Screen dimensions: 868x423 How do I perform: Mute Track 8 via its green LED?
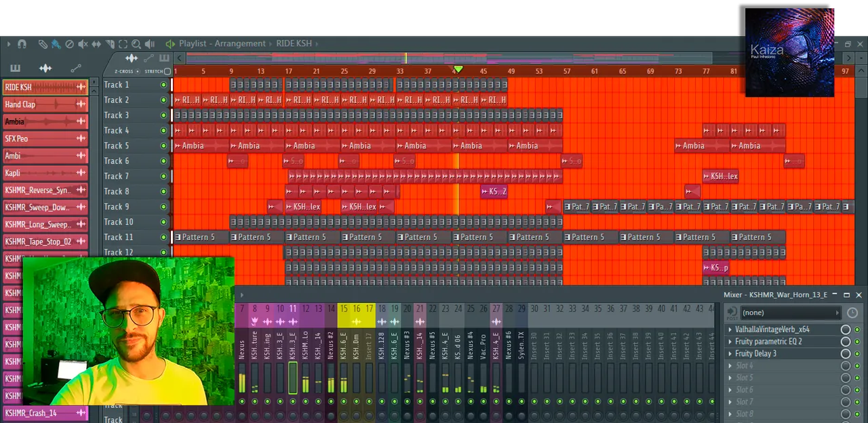(x=163, y=192)
